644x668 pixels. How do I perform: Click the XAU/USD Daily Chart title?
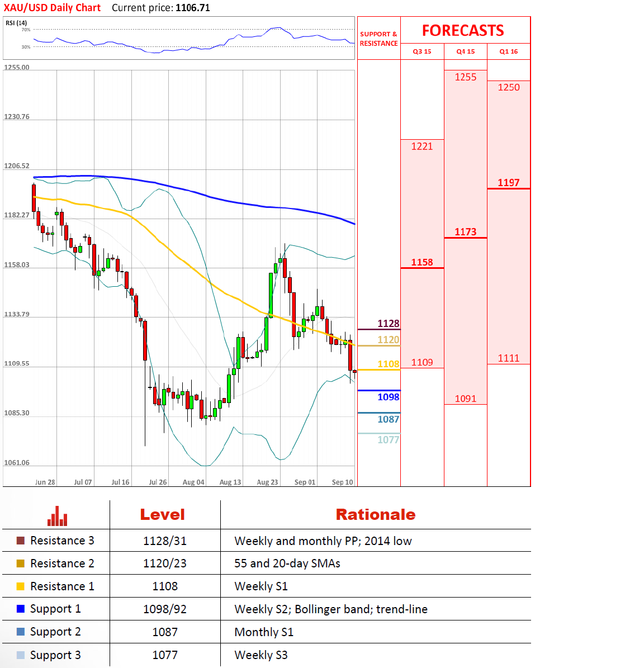pyautogui.click(x=52, y=8)
